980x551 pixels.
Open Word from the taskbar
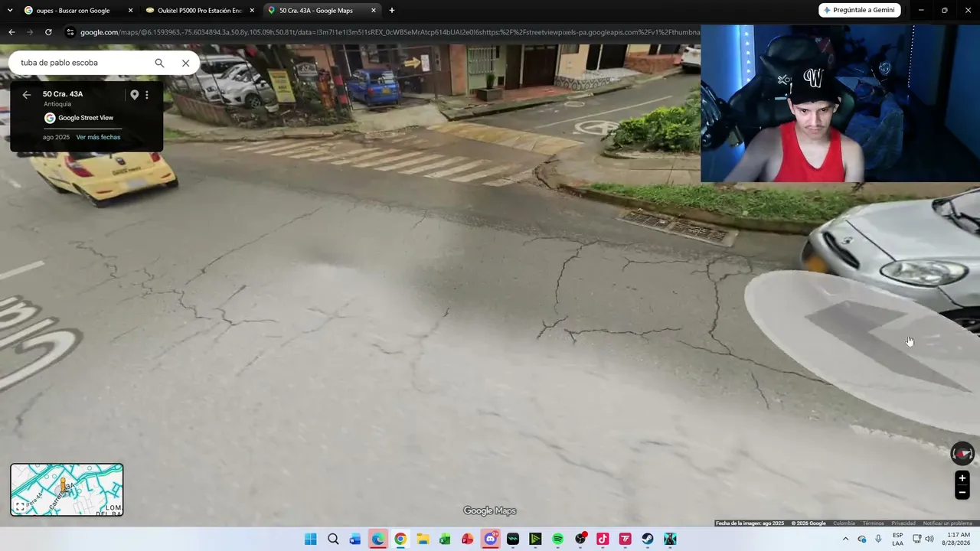point(355,539)
